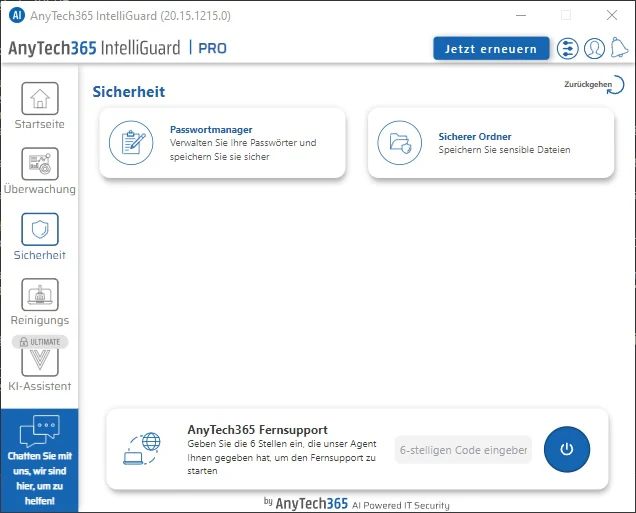Open the user account profile icon
The height and width of the screenshot is (513, 636).
(x=594, y=49)
